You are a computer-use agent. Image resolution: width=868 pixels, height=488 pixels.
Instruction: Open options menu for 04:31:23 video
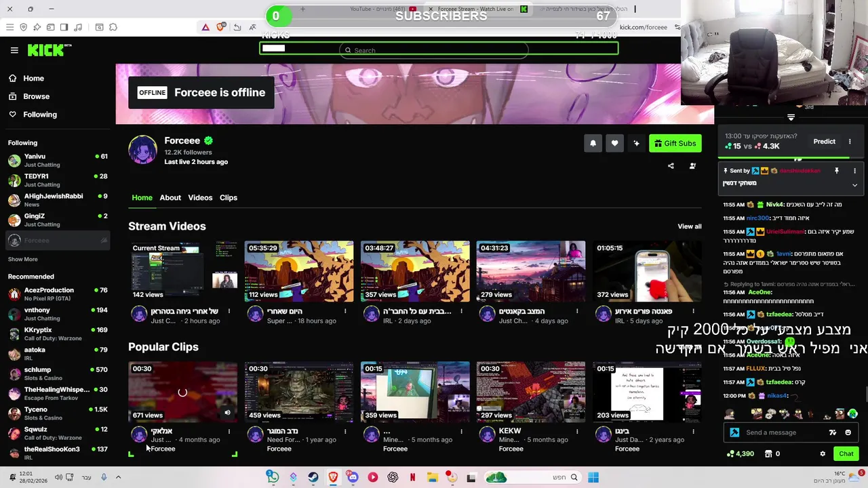(577, 311)
